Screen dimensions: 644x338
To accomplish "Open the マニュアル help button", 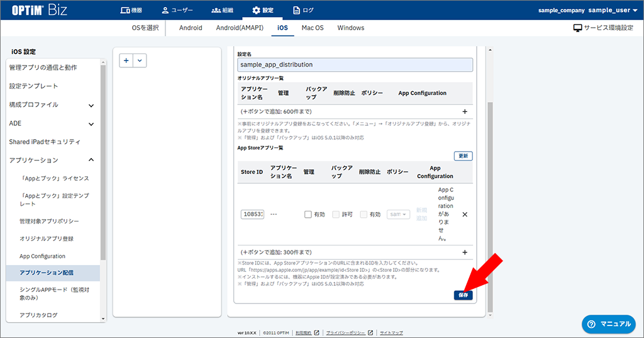I will pyautogui.click(x=608, y=324).
